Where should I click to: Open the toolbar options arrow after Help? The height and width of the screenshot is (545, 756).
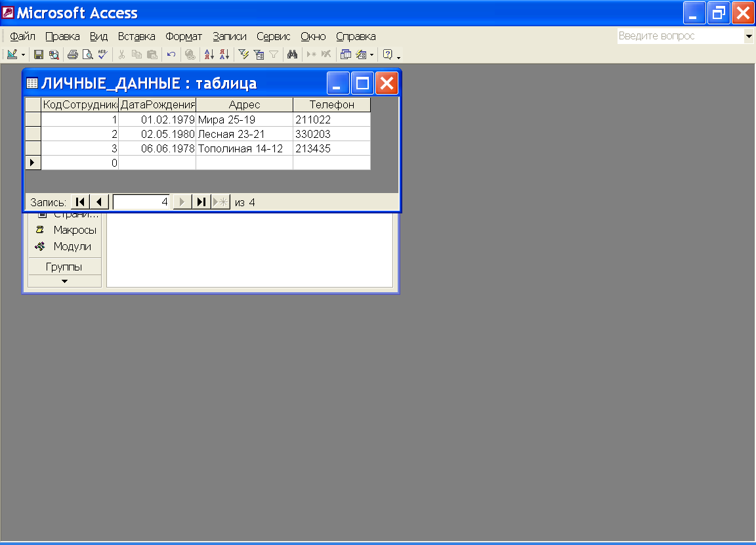click(x=399, y=57)
